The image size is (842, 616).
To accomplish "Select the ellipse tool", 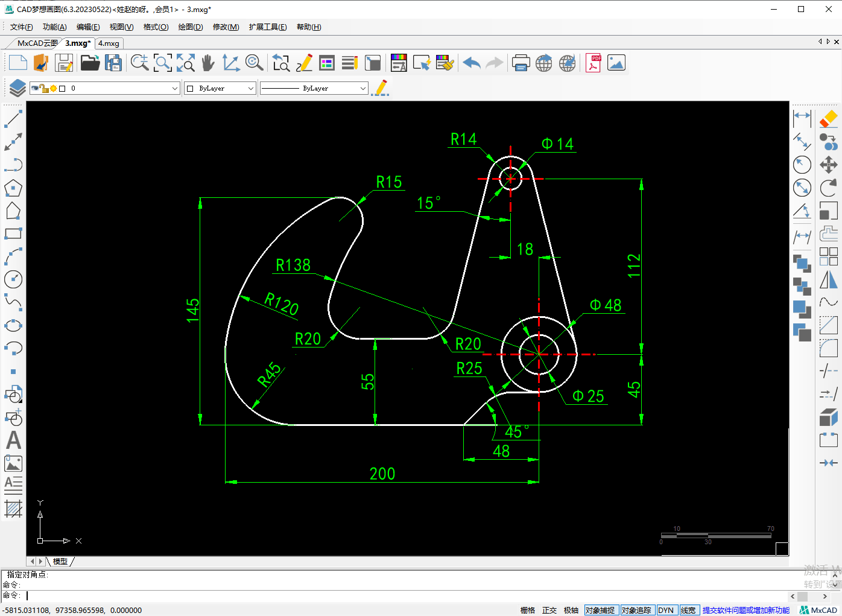I will (x=13, y=325).
